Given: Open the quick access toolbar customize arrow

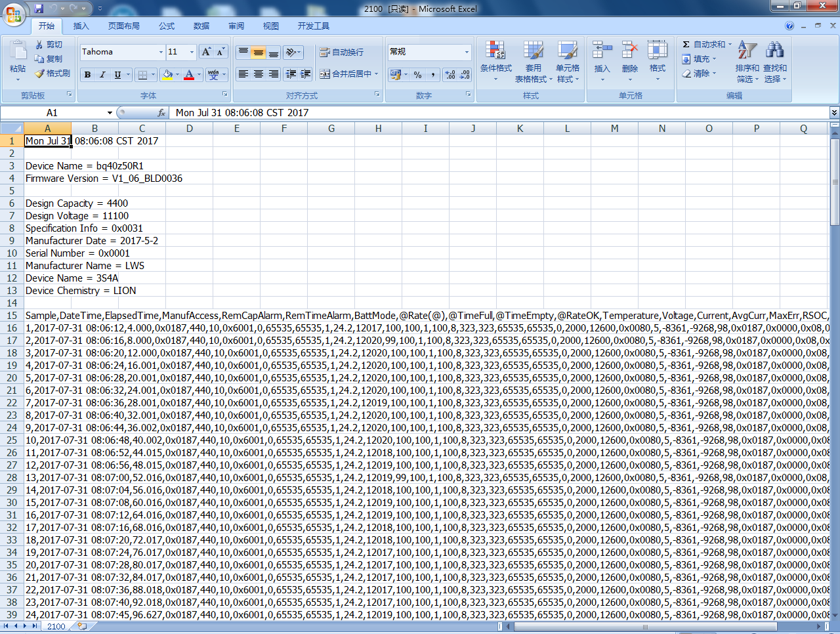Looking at the screenshot, I should 100,9.
